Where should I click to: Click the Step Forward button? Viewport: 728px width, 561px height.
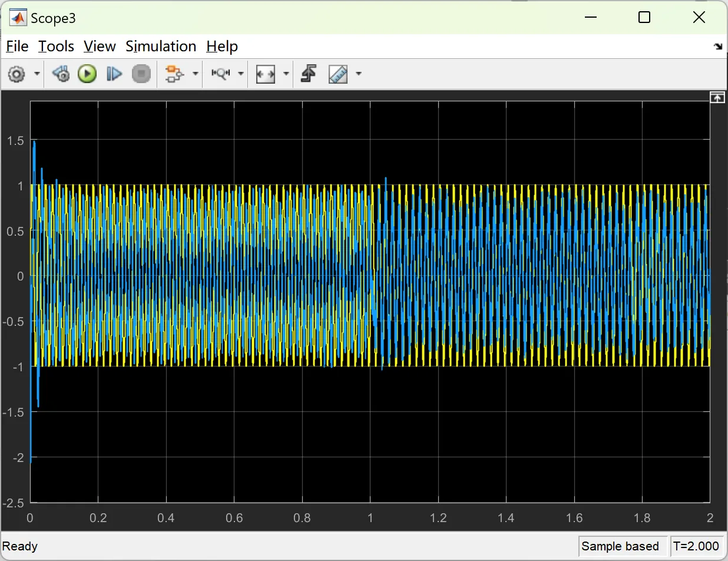pyautogui.click(x=114, y=74)
